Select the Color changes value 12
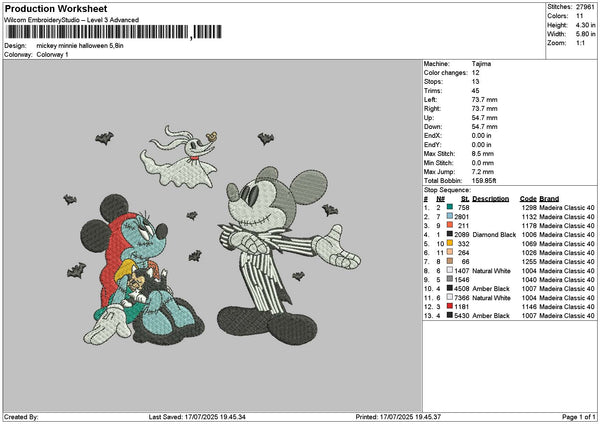This screenshot has width=600, height=424. [476, 73]
